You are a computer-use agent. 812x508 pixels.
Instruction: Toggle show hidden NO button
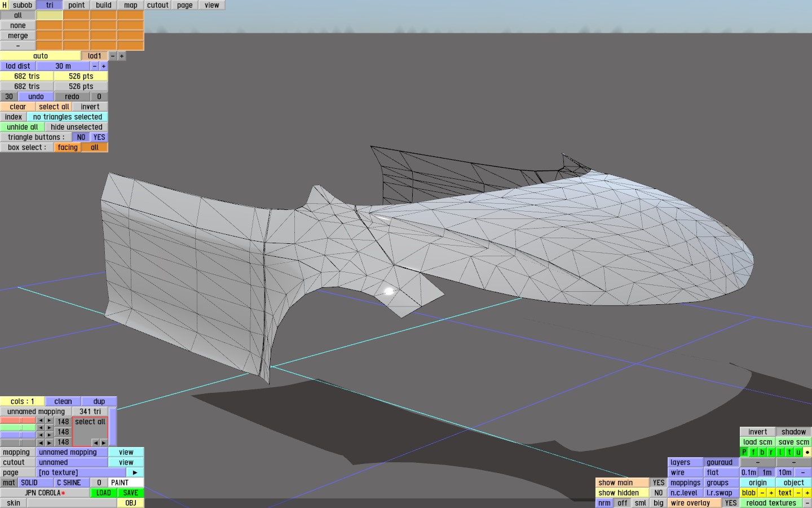pos(658,493)
